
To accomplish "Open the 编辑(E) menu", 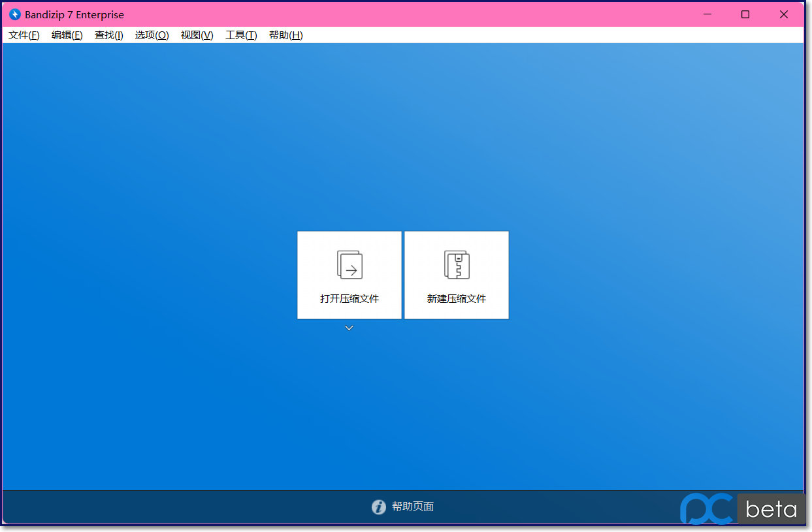I will point(67,35).
